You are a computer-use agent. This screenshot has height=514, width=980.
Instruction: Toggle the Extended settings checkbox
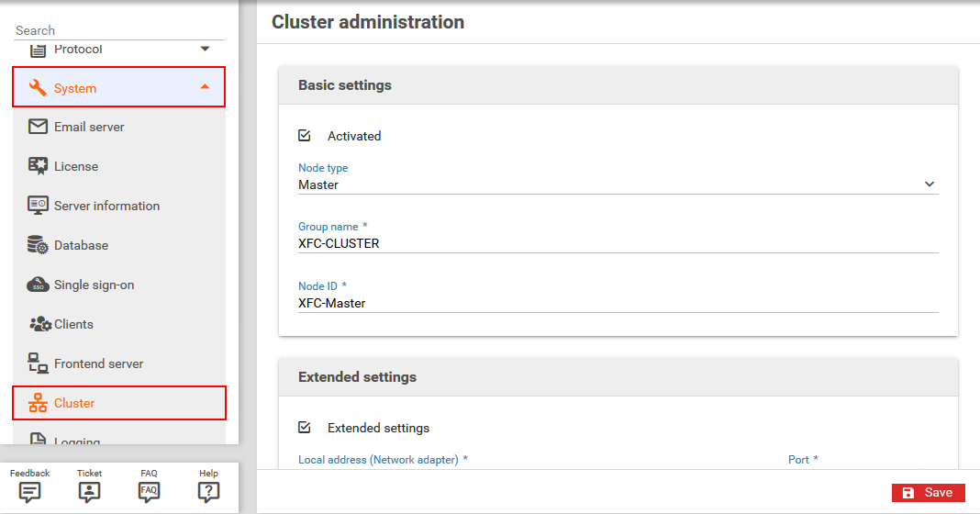click(x=305, y=428)
